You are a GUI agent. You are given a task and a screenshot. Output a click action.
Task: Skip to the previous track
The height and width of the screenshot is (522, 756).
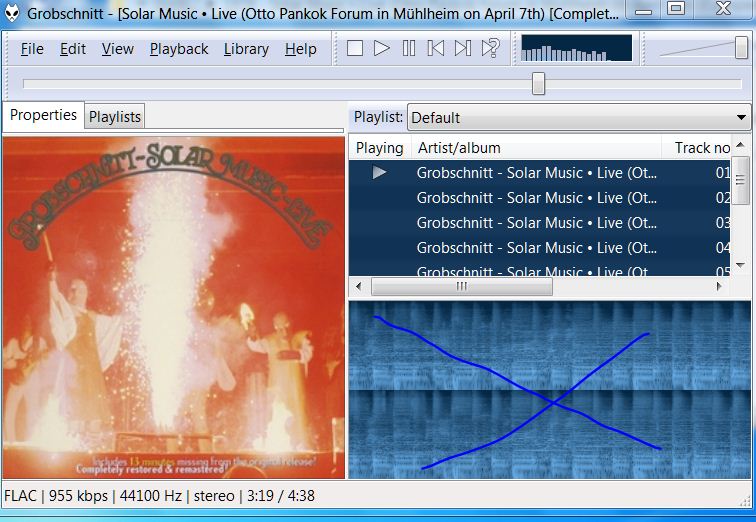point(436,48)
